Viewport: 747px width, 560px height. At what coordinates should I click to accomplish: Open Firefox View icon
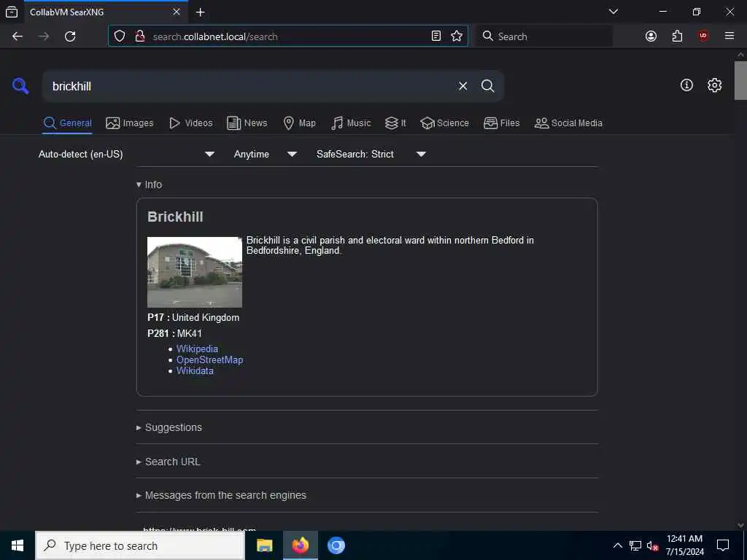12,12
